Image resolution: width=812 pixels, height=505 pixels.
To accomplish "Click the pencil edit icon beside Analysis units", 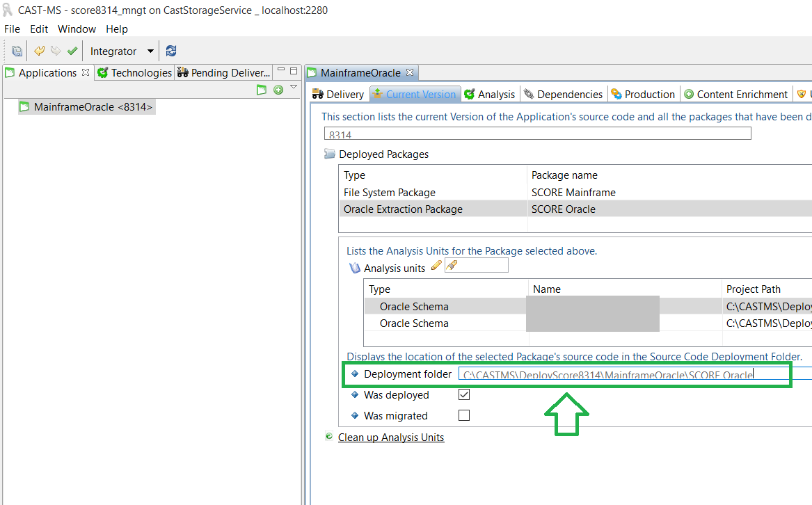I will [x=436, y=265].
